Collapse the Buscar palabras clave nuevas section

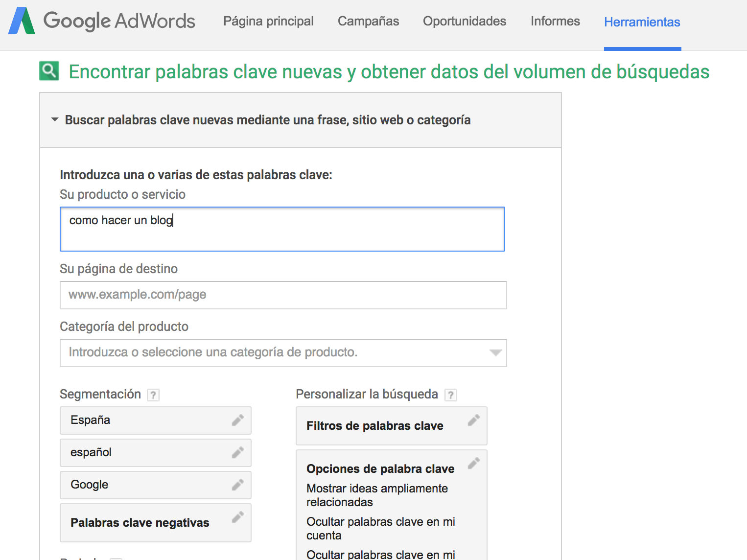tap(55, 120)
